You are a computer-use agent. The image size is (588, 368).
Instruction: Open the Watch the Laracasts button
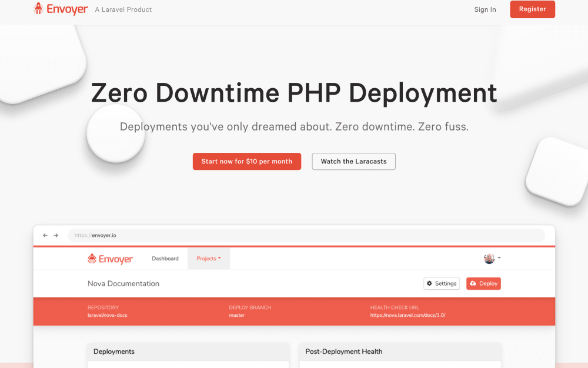(353, 162)
